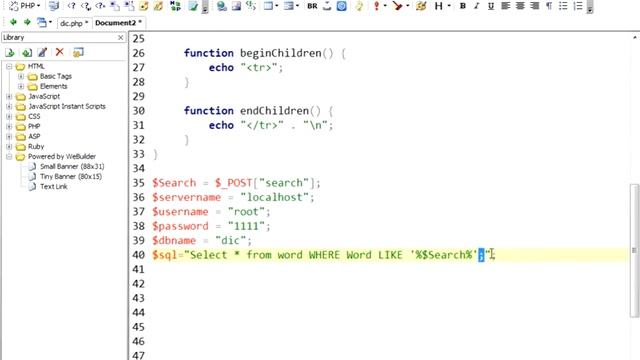Click the MAP swap icon in toolbar
The image size is (640, 360).
176,6
